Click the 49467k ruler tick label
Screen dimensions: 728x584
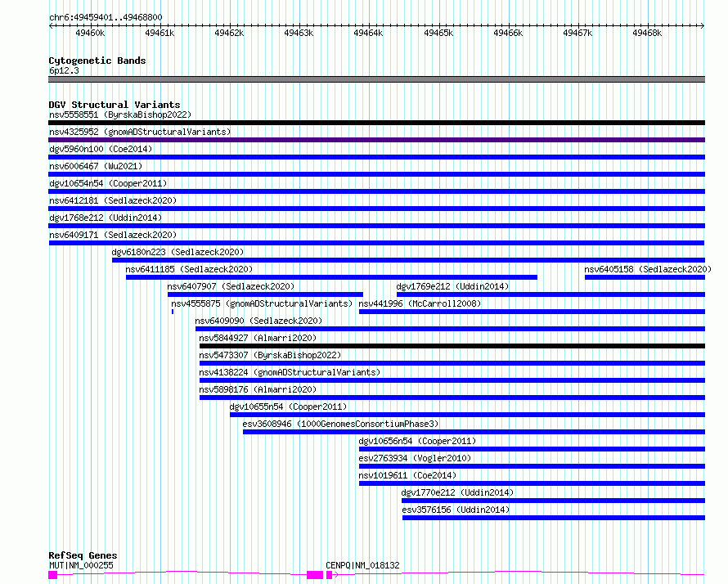point(578,33)
